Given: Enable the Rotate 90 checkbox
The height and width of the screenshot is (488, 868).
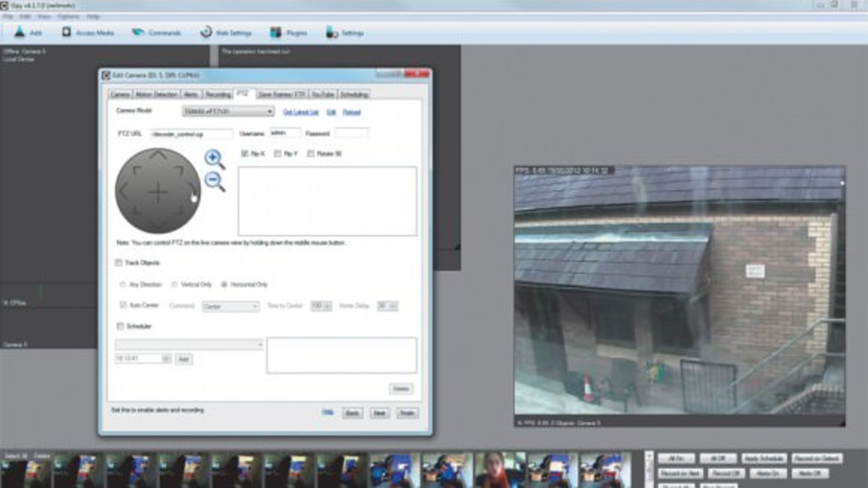Looking at the screenshot, I should click(311, 154).
